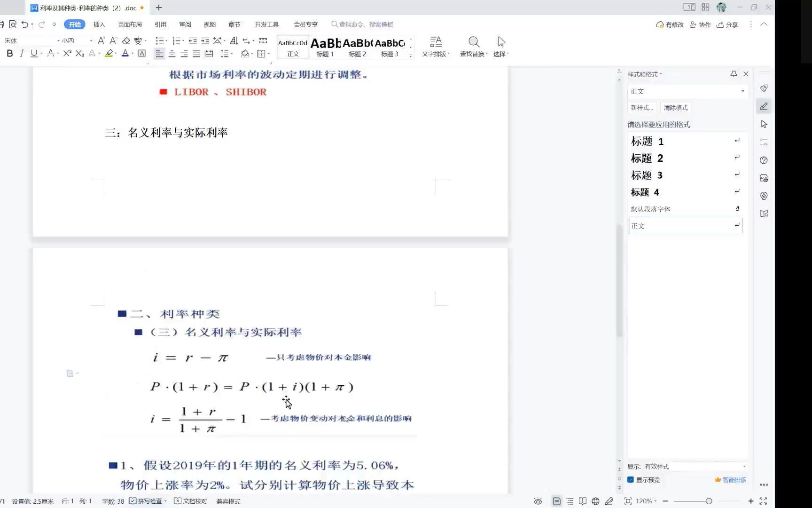Undo the last action
The image size is (812, 508).
point(24,24)
